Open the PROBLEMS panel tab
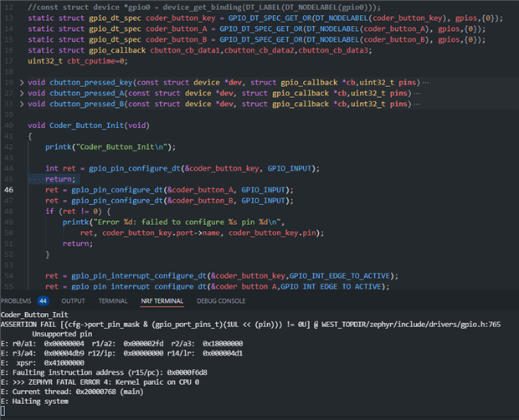The image size is (519, 420). coord(16,301)
